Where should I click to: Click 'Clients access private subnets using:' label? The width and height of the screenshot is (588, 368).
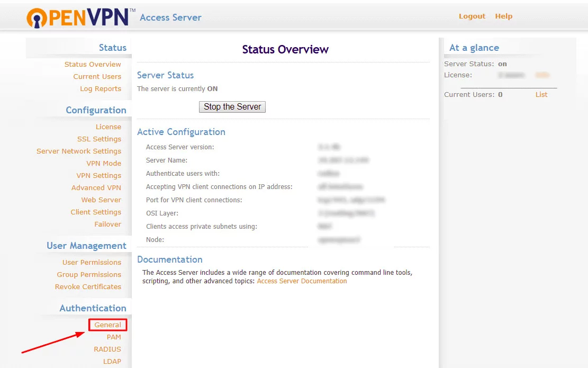pyautogui.click(x=201, y=226)
